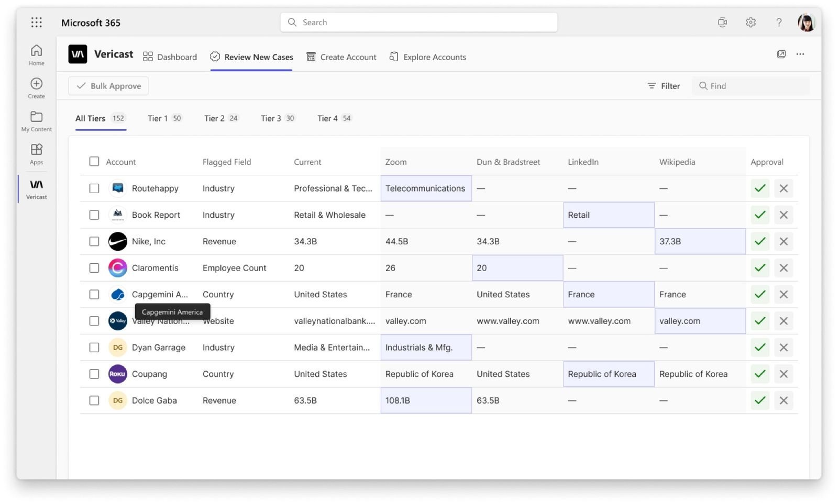This screenshot has width=838, height=504.
Task: Select Wikipedia value 37.3B for Nike
Action: point(700,241)
